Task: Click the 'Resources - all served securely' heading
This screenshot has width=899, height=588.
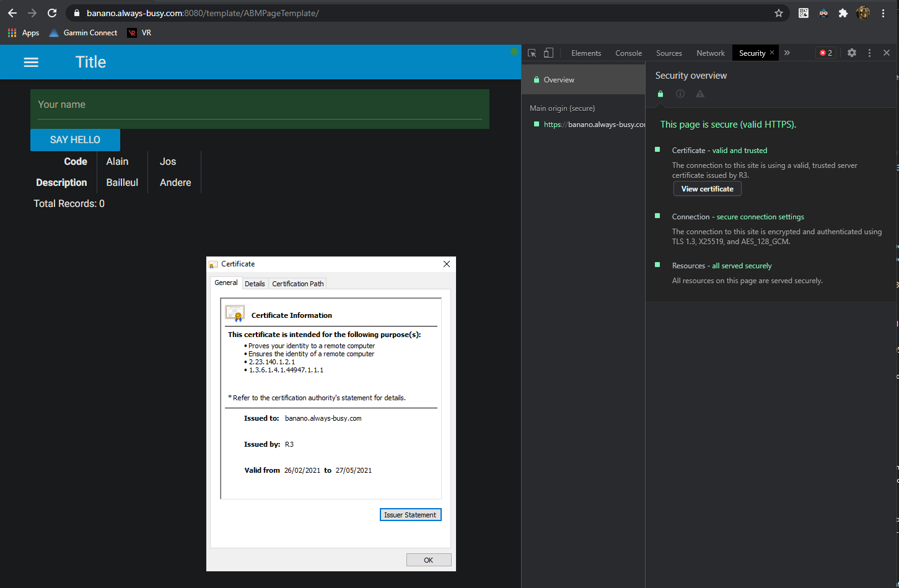Action: (722, 266)
